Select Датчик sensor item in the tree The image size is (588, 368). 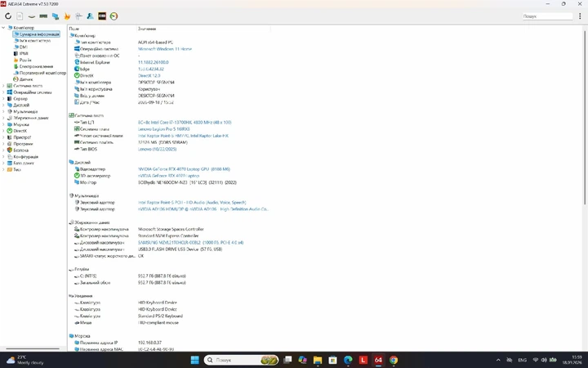tap(26, 79)
